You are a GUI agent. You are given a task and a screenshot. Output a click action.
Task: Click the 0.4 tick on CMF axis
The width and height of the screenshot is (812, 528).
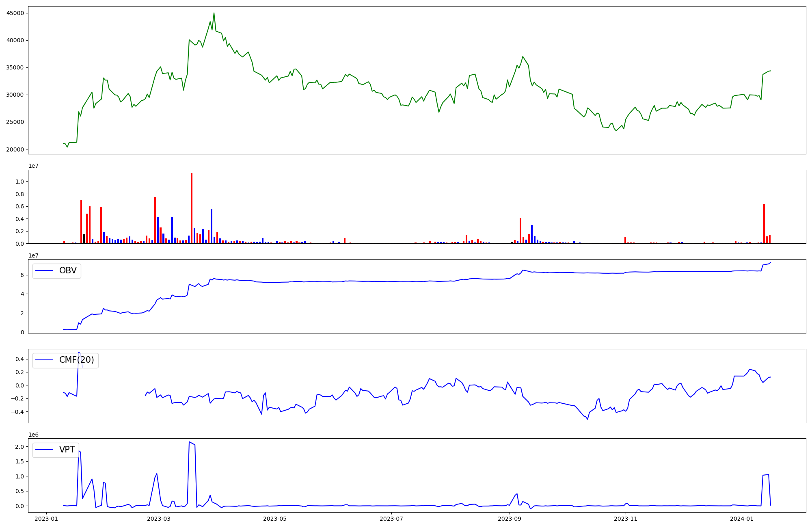20,359
